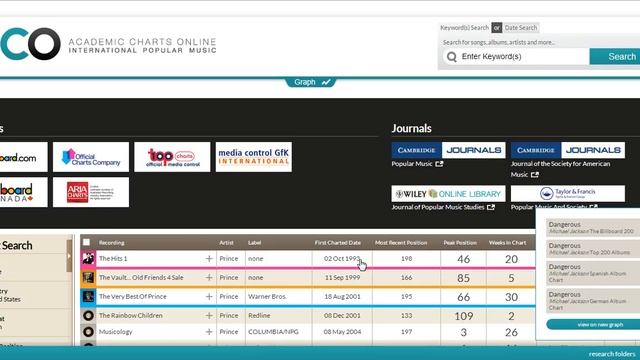Toggle the select-all checkbox in table header
The width and height of the screenshot is (640, 360).
pos(87,242)
